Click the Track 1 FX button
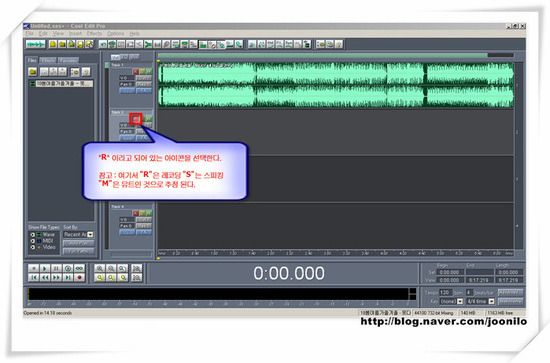This screenshot has width=550, height=363. pyautogui.click(x=144, y=90)
